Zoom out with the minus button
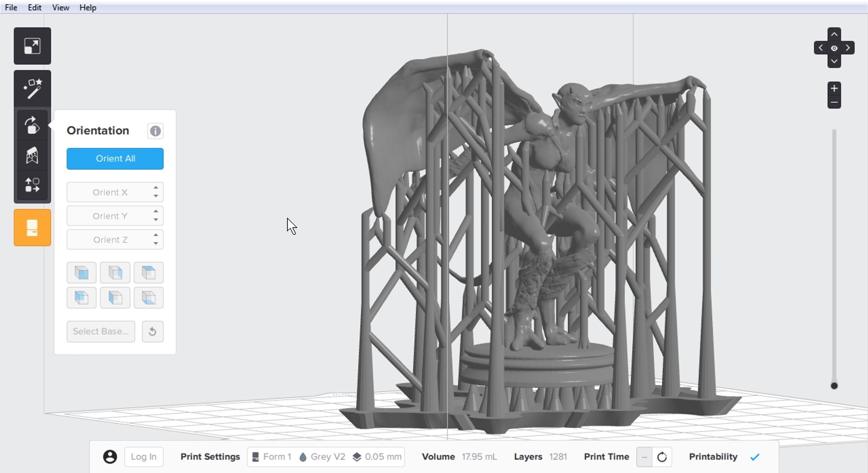The height and width of the screenshot is (473, 868). 834,102
